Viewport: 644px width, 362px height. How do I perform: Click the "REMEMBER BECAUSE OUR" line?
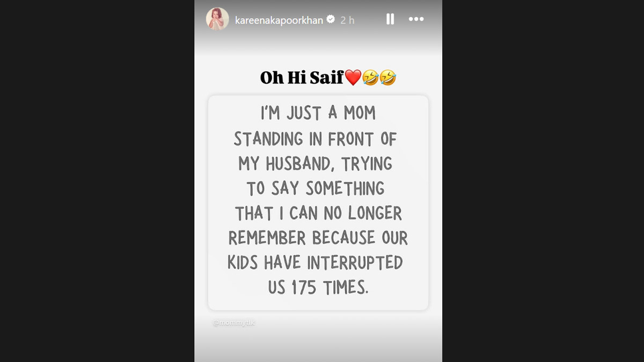[318, 238]
